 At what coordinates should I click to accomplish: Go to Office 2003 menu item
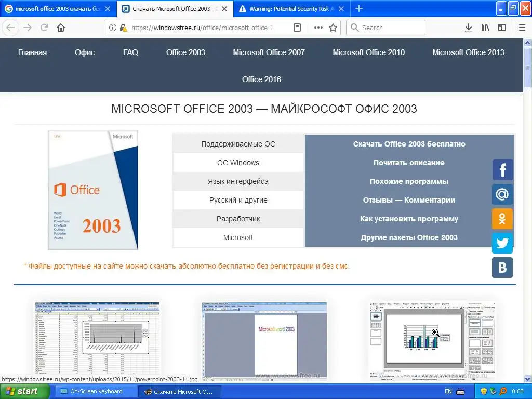[185, 52]
